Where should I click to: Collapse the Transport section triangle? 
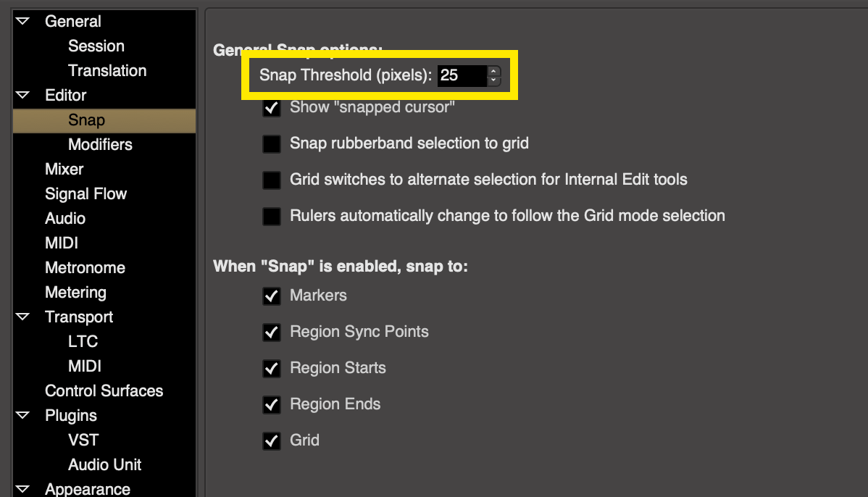[x=23, y=317]
